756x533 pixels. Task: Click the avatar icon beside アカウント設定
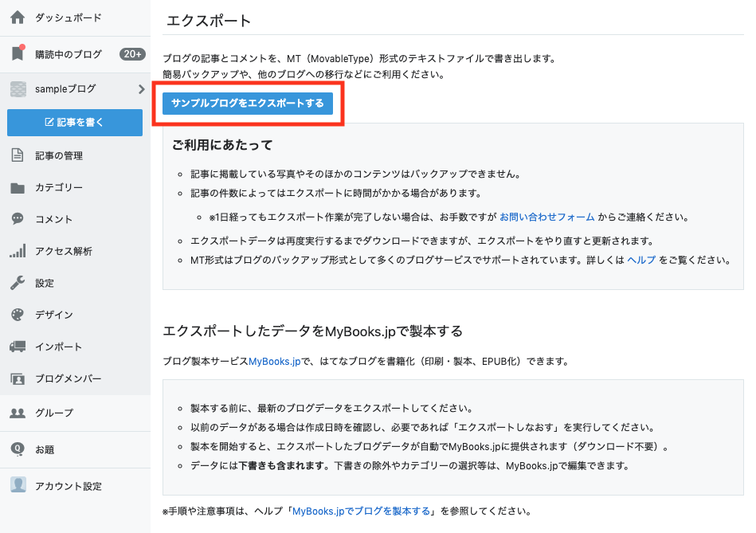18,485
